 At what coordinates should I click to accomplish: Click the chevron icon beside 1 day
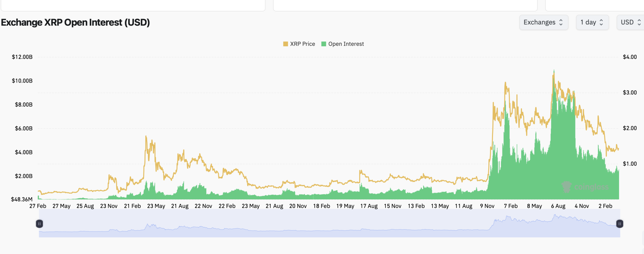pos(601,22)
